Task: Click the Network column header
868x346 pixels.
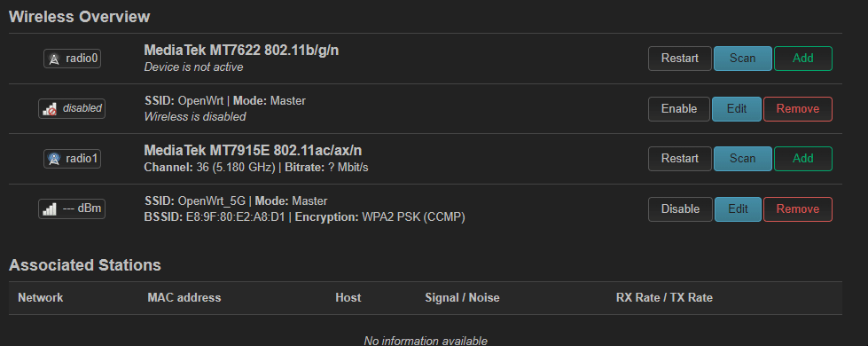Action: tap(41, 298)
